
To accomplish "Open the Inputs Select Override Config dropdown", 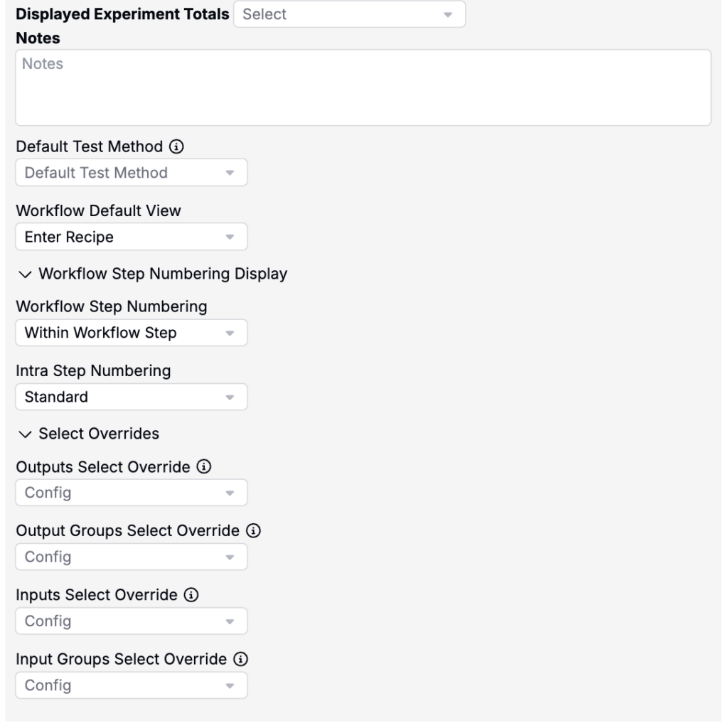I will pos(132,621).
